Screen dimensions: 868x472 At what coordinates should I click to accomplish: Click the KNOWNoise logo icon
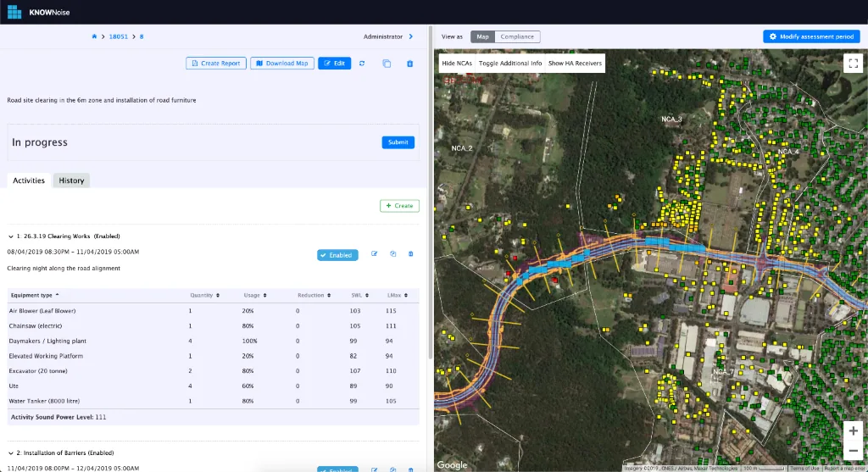click(x=14, y=12)
